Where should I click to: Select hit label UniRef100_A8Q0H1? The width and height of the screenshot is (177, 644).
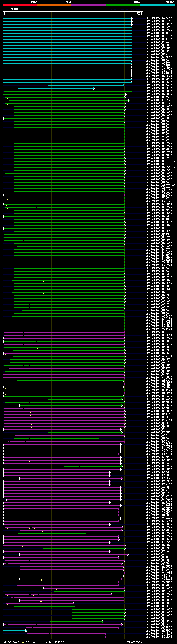point(159,597)
